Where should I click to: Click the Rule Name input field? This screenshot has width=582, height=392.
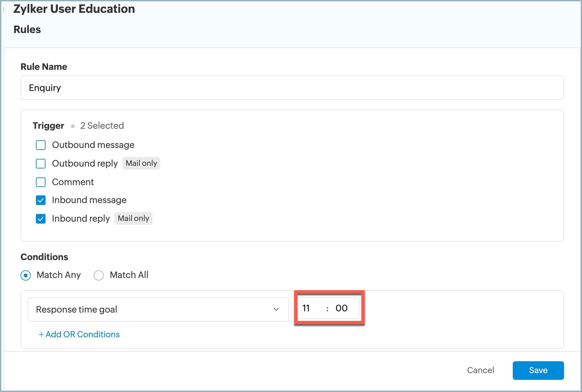[292, 88]
